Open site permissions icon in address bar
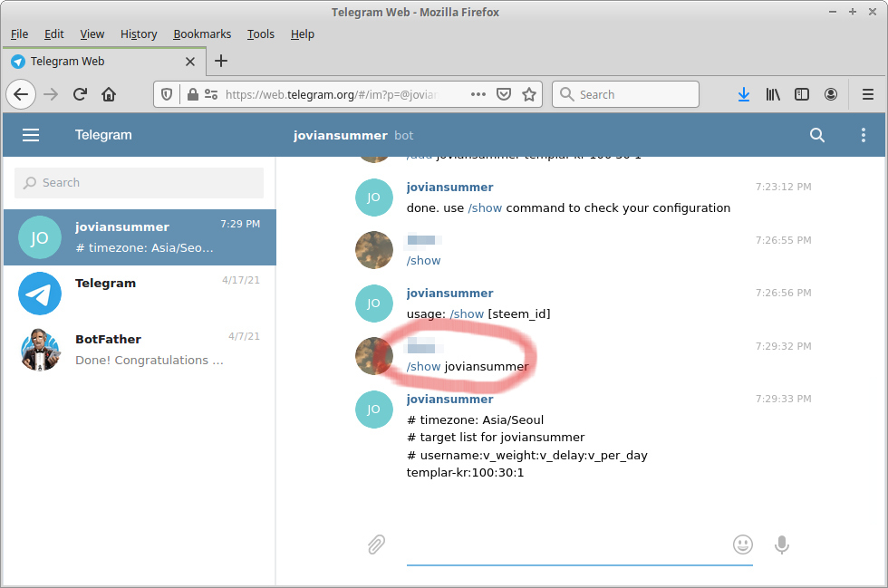Screen dimensions: 888x588 pos(211,94)
